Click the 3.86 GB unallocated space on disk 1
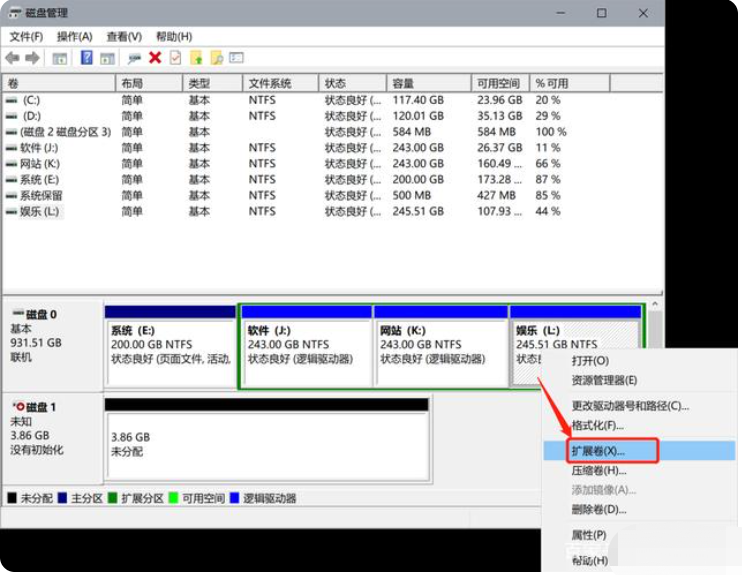This screenshot has height=575, width=742. [x=266, y=445]
